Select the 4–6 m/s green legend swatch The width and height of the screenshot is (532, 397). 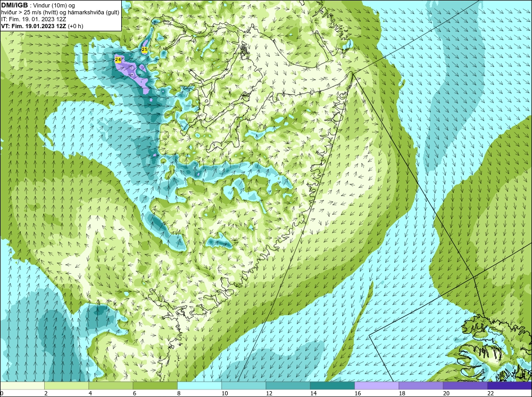click(x=111, y=385)
